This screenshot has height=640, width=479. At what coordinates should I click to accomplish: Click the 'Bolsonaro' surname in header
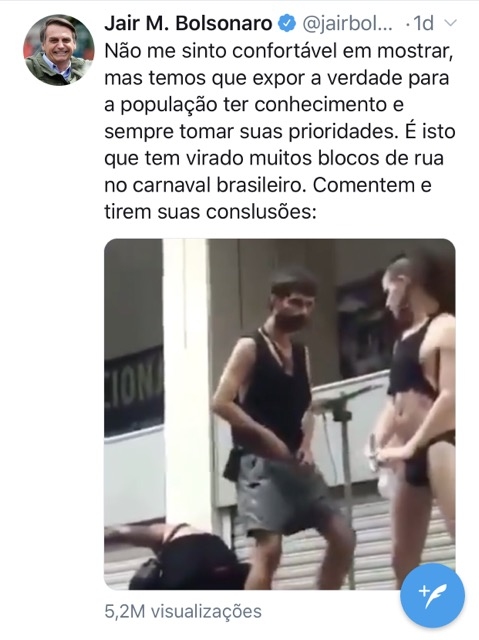(224, 24)
